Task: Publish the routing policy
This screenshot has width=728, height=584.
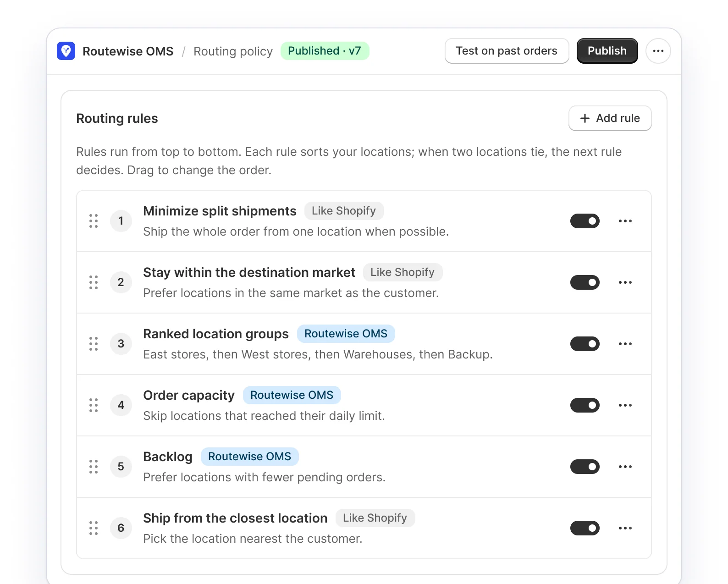Action: click(x=607, y=51)
